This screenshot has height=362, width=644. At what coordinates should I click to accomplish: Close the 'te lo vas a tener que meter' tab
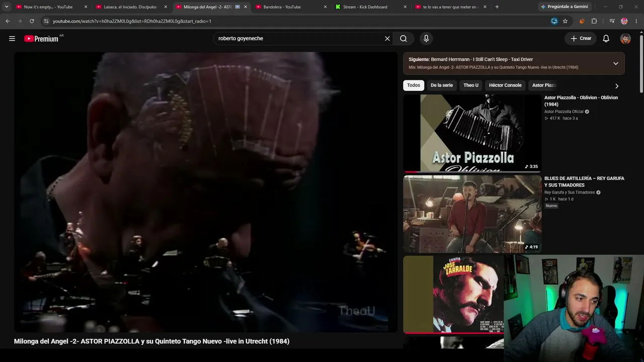[x=485, y=7]
